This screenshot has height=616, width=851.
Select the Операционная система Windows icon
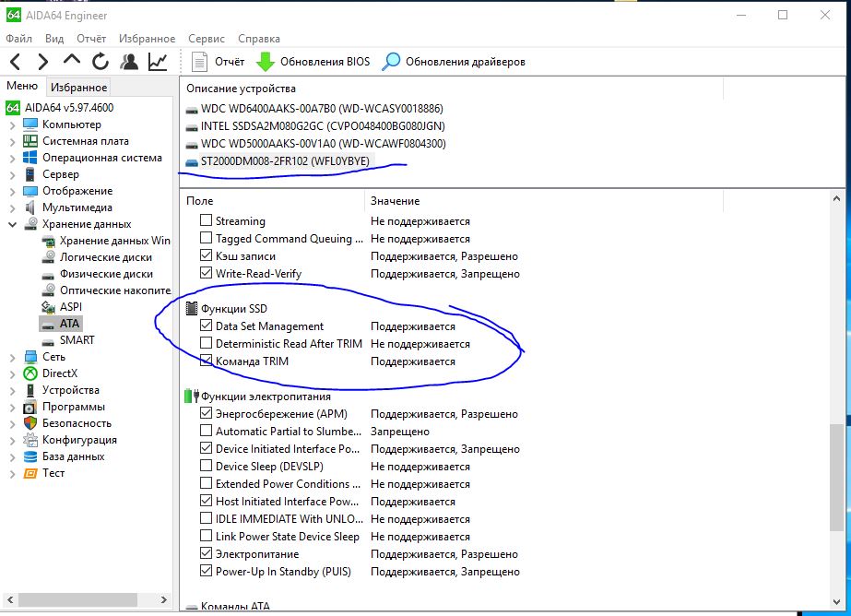[x=30, y=158]
